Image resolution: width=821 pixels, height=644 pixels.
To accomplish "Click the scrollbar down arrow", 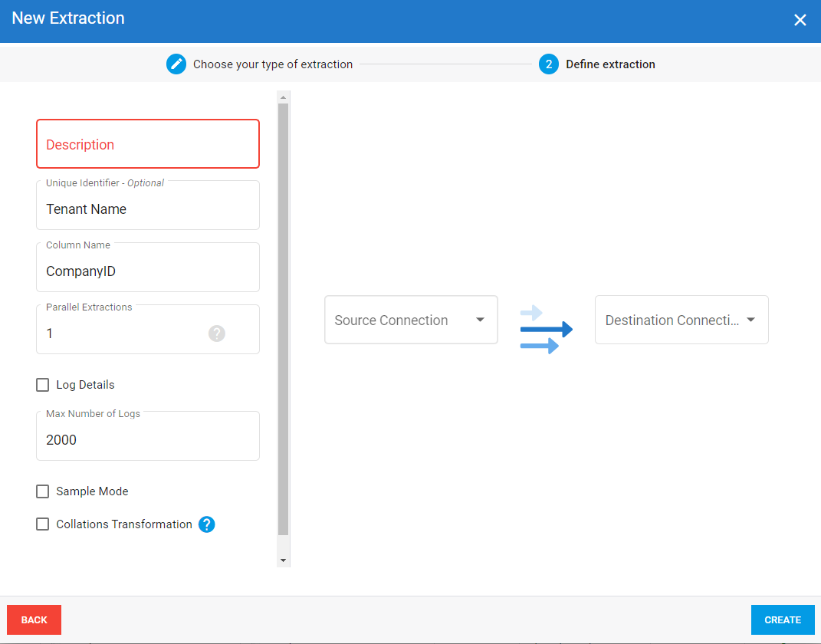I will pos(284,560).
